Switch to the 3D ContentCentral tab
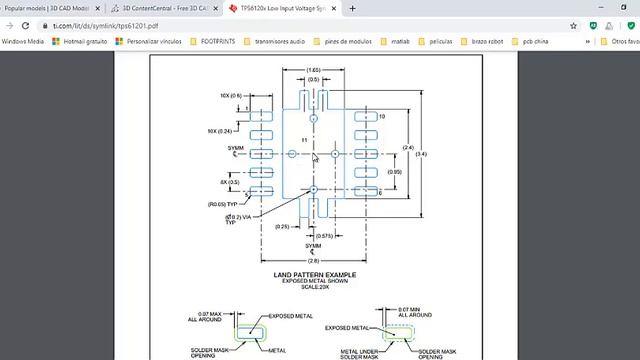Image resolution: width=640 pixels, height=360 pixels. click(x=163, y=8)
